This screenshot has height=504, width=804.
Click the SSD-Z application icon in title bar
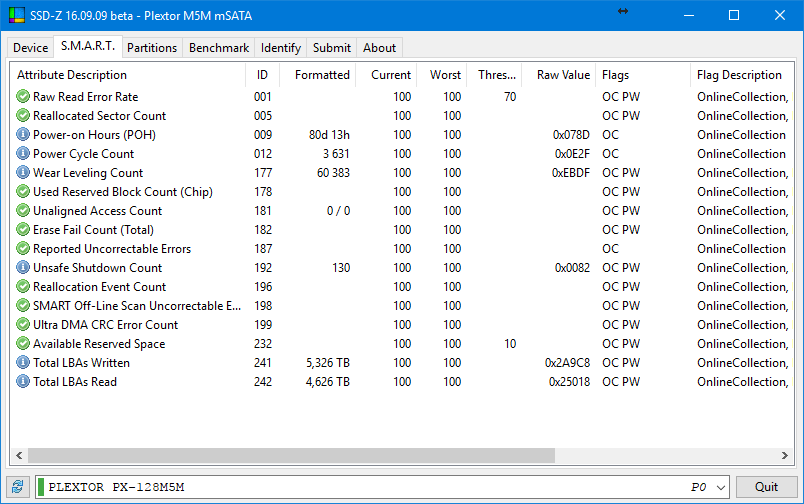point(15,15)
